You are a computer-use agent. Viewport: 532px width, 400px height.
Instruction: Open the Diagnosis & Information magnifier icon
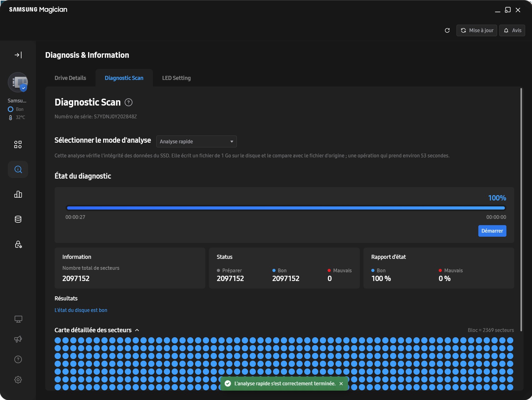[x=18, y=170]
